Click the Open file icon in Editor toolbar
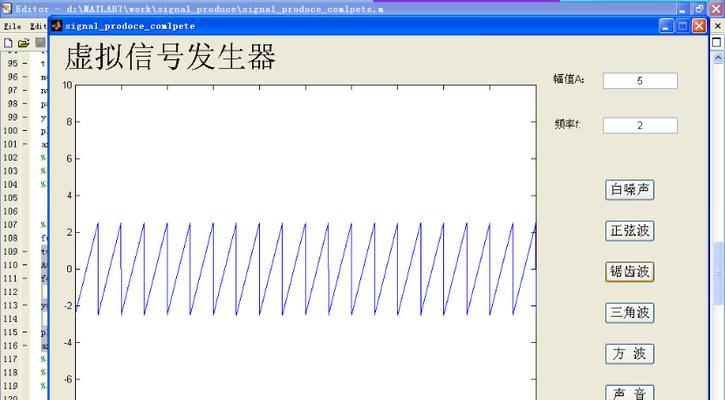This screenshot has width=725, height=400. coord(23,43)
